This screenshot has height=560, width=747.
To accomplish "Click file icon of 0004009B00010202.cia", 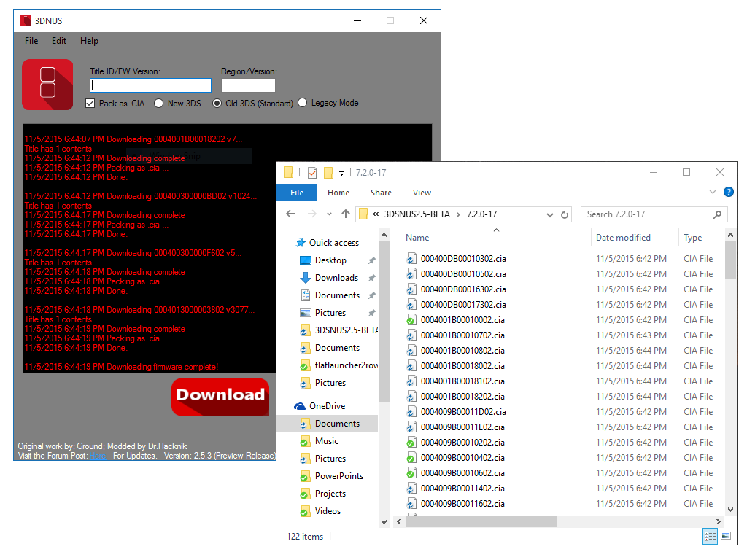I will [x=411, y=443].
